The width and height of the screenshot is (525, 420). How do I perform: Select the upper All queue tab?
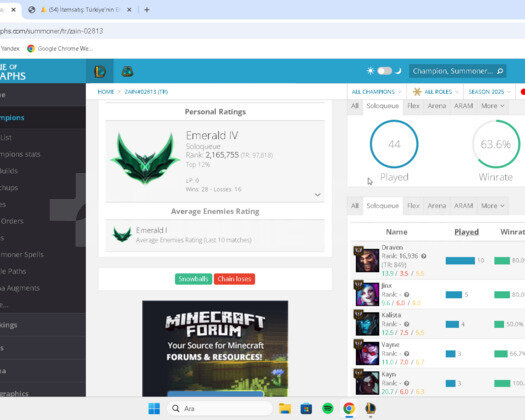[x=355, y=106]
